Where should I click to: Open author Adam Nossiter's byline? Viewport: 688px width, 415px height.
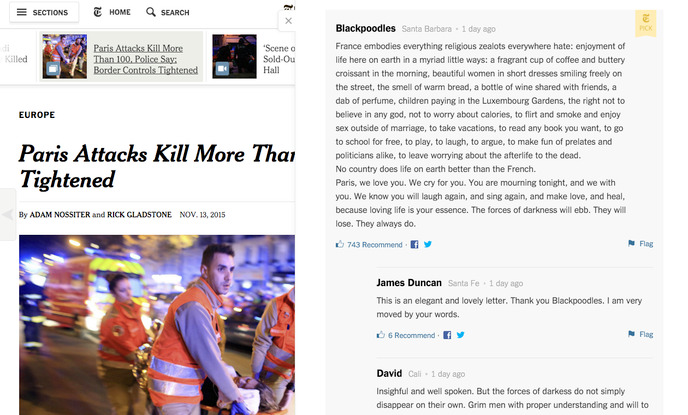60,215
